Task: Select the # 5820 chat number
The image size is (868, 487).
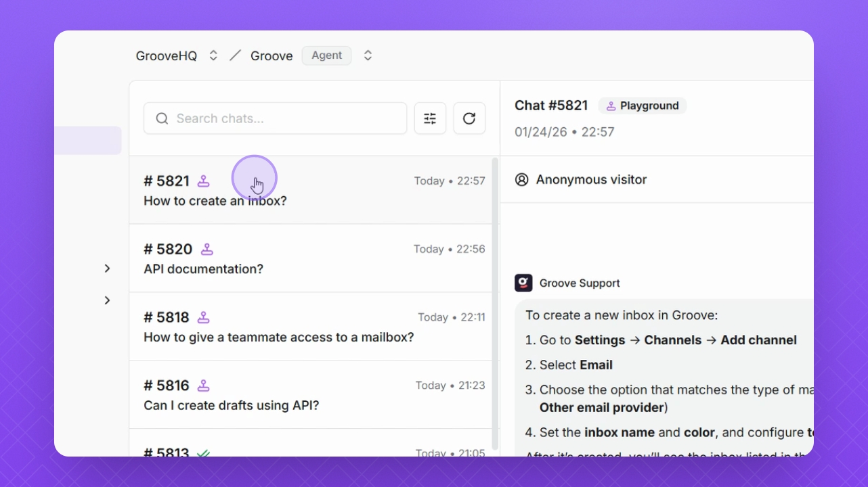Action: point(168,250)
